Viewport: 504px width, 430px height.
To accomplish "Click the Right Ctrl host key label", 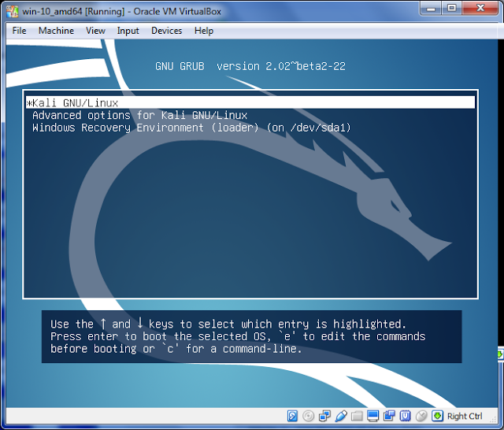I will click(465, 416).
